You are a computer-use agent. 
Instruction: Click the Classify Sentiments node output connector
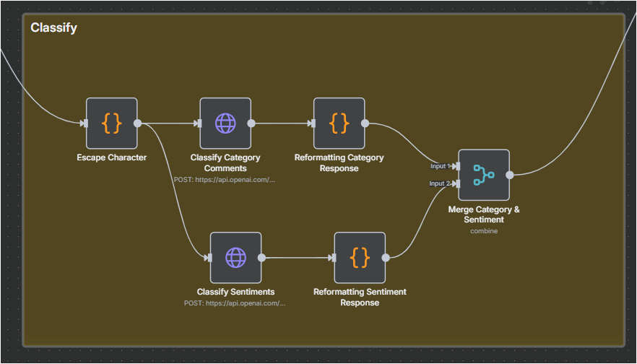click(262, 258)
